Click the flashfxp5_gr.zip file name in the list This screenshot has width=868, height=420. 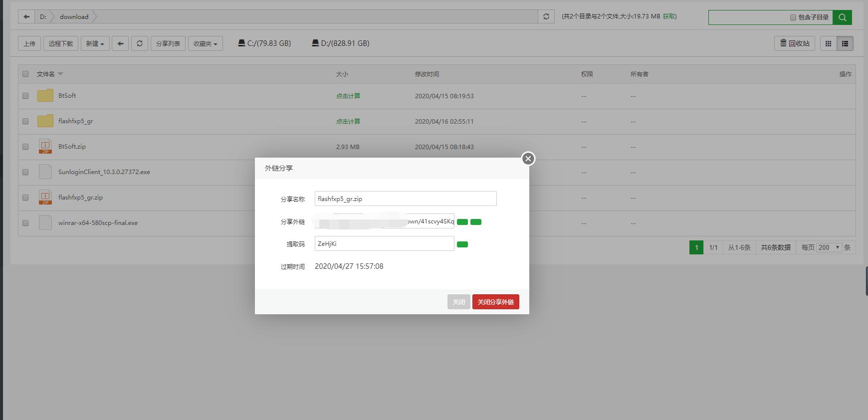(80, 198)
